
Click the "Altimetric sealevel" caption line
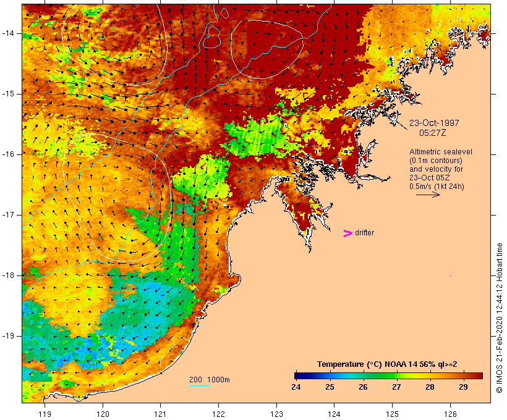441,152
